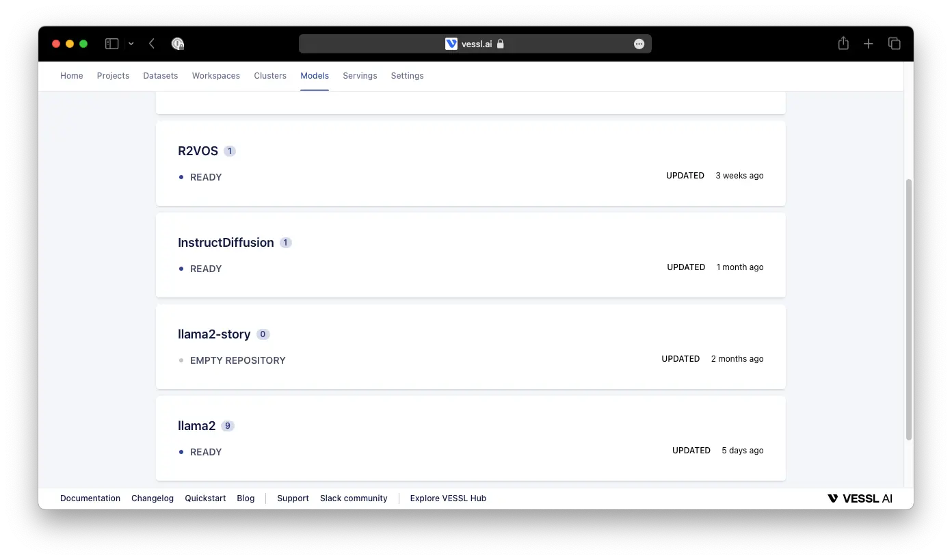Show tab overview icon
Screen dimensions: 952x560
895,43
